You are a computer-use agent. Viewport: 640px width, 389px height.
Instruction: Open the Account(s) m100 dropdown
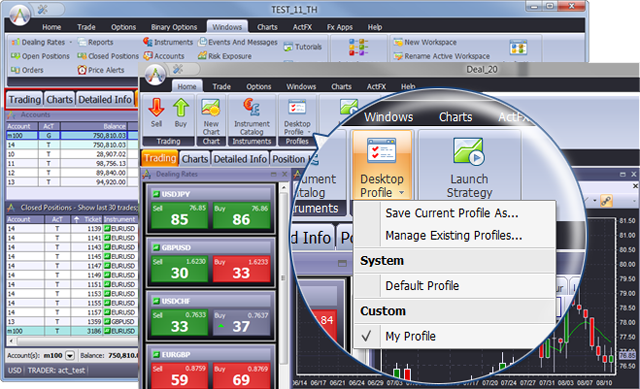point(70,356)
